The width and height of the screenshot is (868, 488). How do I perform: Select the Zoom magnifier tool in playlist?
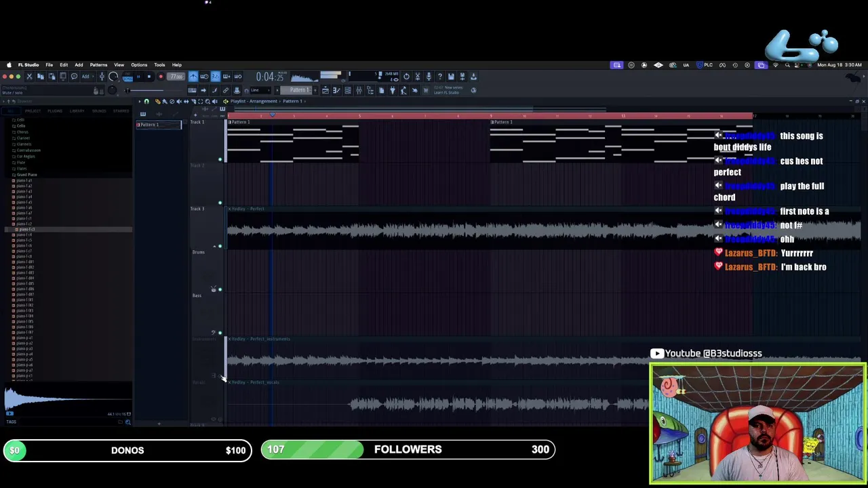click(x=208, y=101)
